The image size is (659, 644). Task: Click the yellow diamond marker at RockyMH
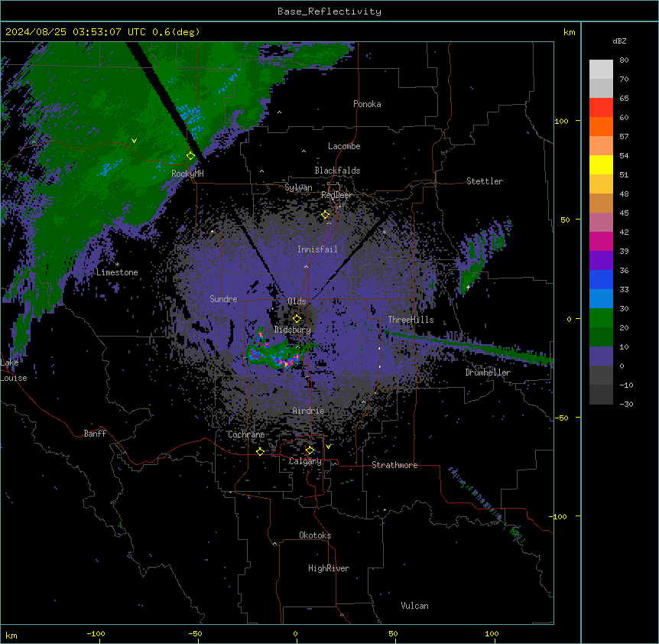click(190, 156)
